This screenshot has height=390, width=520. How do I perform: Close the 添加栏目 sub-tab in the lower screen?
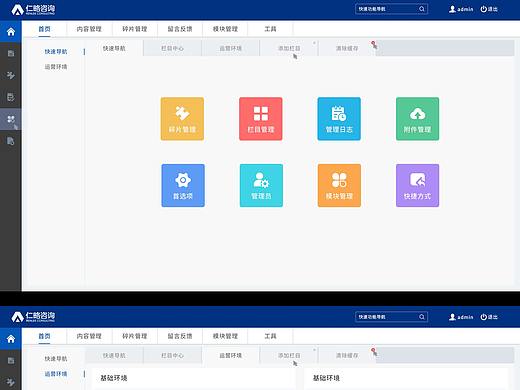(314, 350)
